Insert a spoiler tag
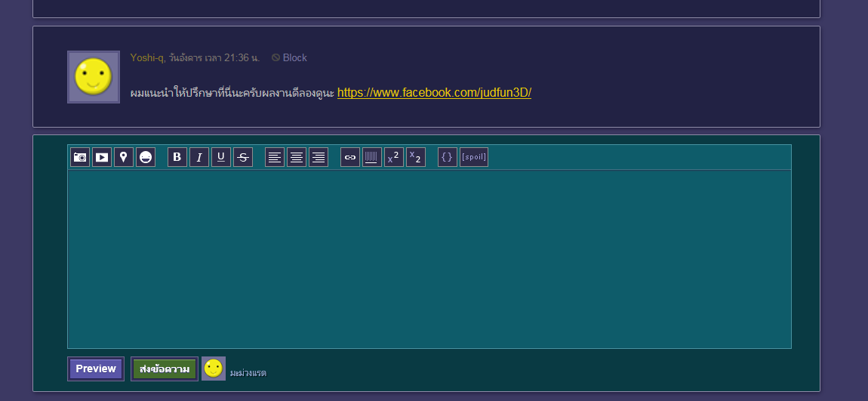The image size is (868, 401). [474, 157]
